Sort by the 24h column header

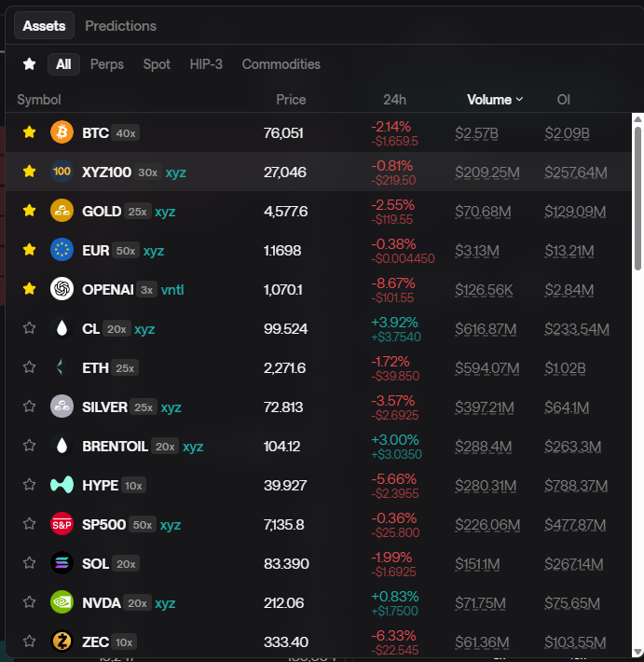394,100
